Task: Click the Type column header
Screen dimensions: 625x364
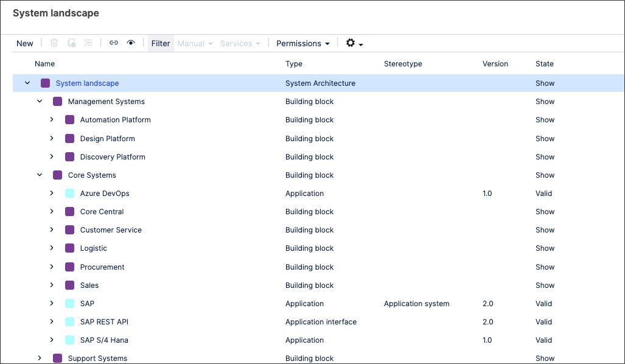Action: click(294, 64)
